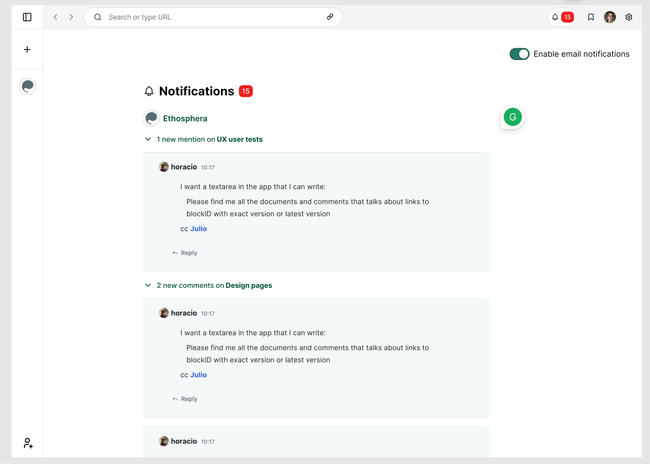Reply to the second horacio comment
Viewport: 650px width, 464px height.
coord(185,399)
